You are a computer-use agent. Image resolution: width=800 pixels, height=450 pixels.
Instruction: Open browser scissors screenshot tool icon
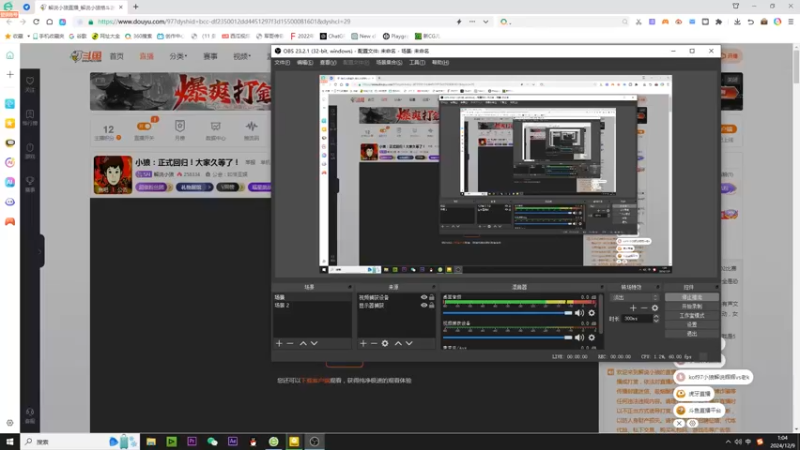(638, 22)
